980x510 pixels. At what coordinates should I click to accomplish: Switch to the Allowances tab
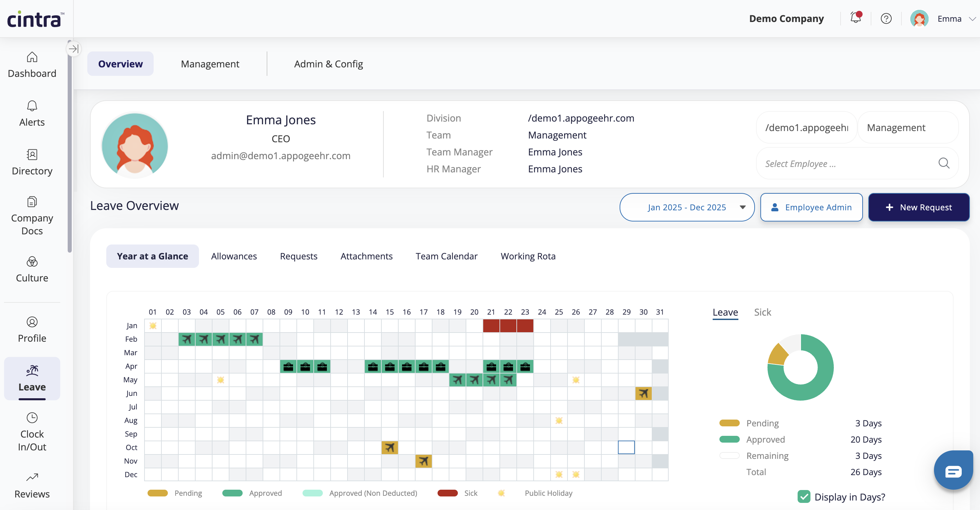pyautogui.click(x=233, y=256)
